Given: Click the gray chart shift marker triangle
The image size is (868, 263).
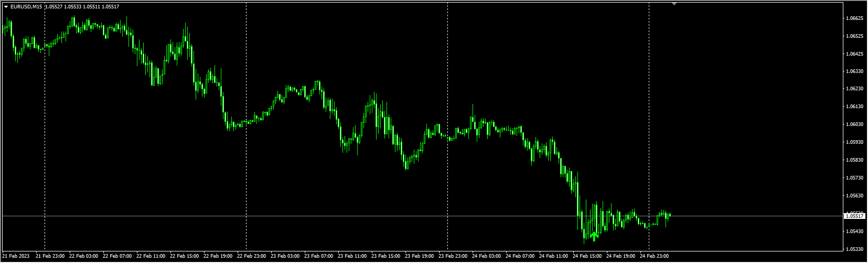Looking at the screenshot, I should (x=674, y=4).
